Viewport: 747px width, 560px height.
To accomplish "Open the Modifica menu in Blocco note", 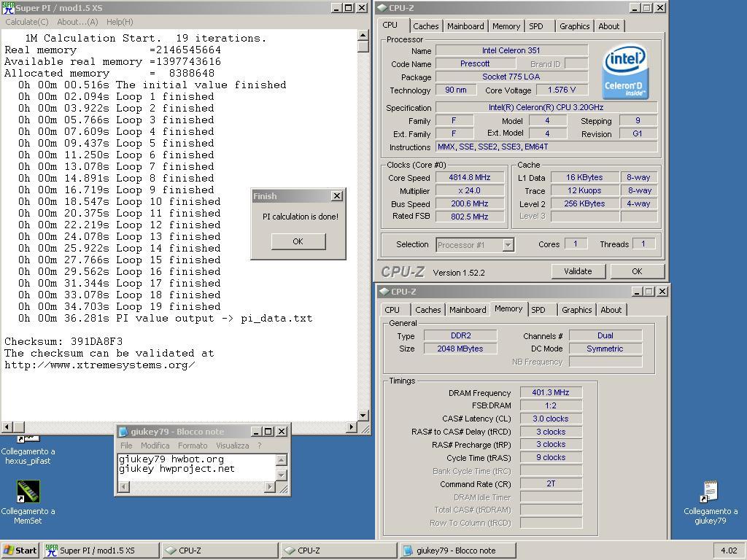I will coord(155,446).
